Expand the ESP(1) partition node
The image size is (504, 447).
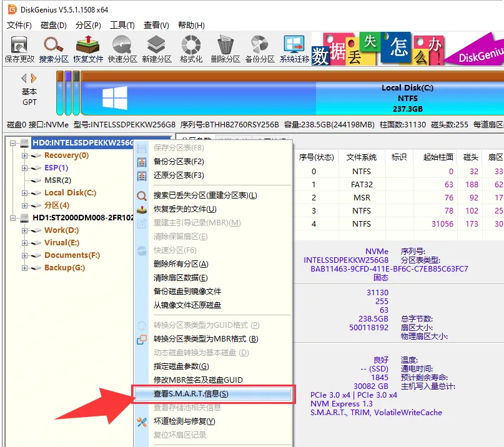tap(24, 168)
